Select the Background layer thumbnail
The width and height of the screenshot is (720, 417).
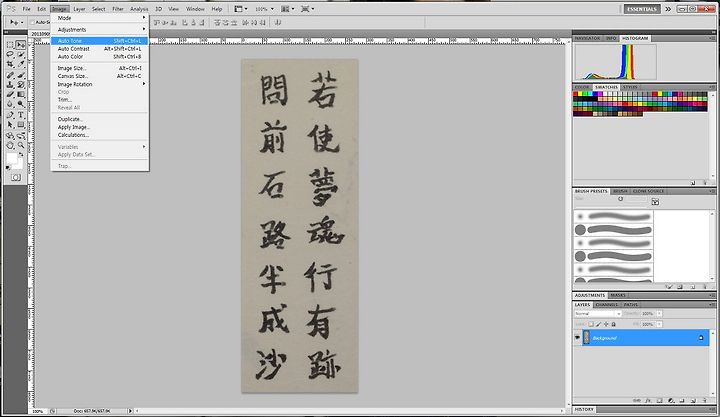pyautogui.click(x=586, y=338)
